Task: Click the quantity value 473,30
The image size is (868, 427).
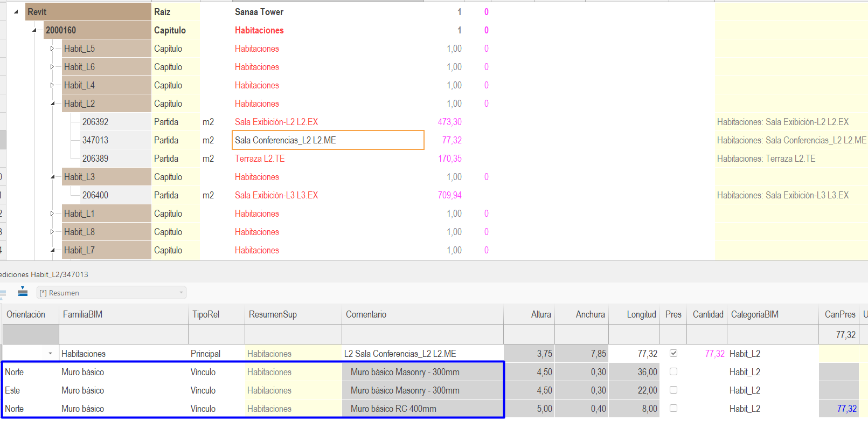Action: click(x=450, y=122)
